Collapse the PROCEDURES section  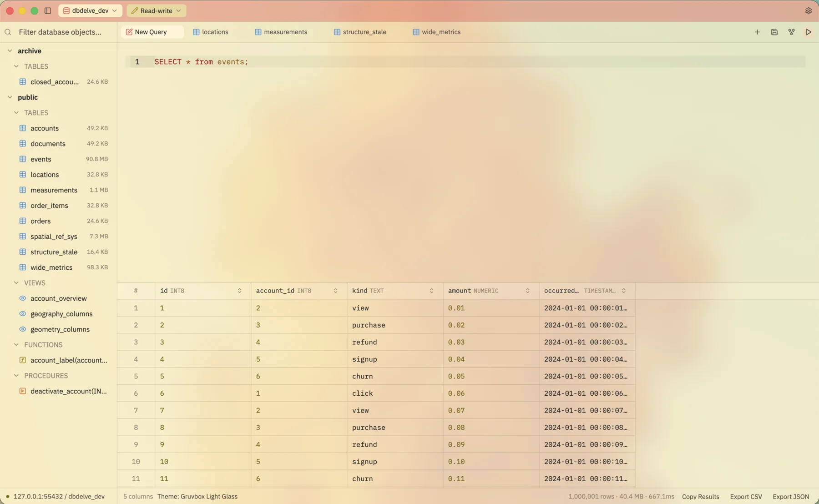(16, 375)
